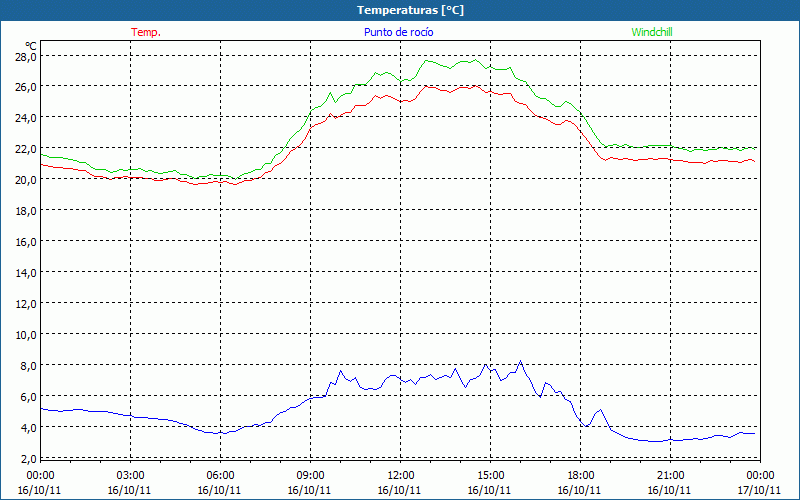Image resolution: width=800 pixels, height=500 pixels.
Task: Select the green 'Windchill' legend label
Action: (652, 32)
